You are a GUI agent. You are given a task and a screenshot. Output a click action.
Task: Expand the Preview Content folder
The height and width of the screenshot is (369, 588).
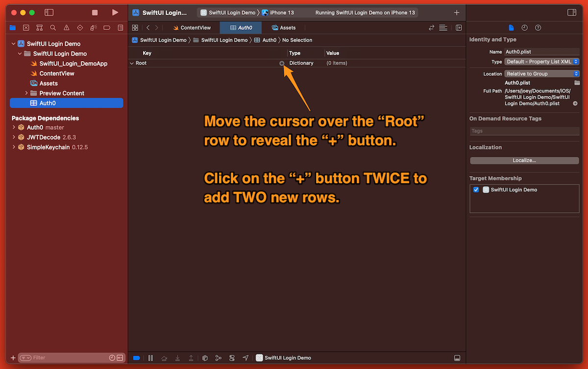pyautogui.click(x=26, y=93)
